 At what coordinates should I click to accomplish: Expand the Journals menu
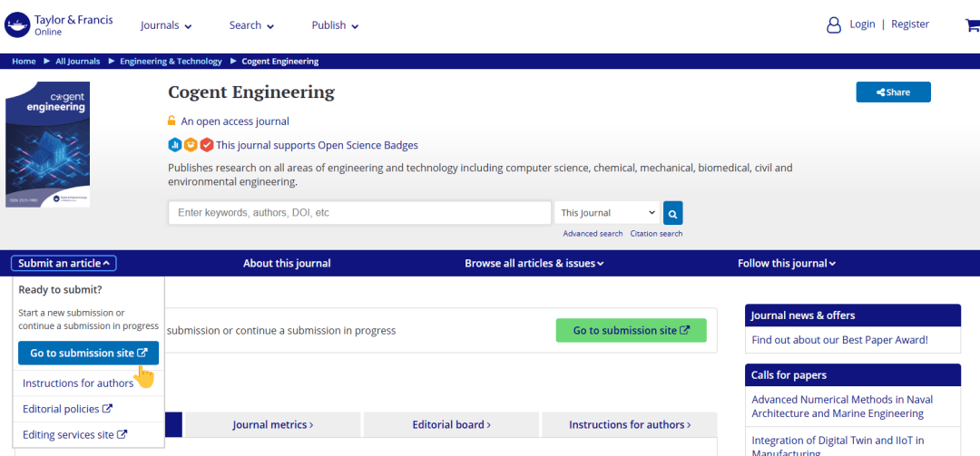[x=166, y=25]
